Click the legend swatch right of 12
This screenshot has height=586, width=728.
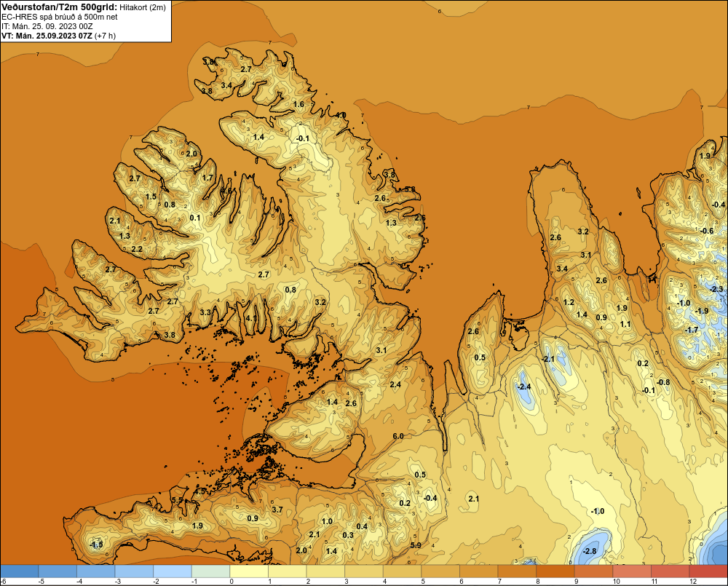click(x=708, y=571)
